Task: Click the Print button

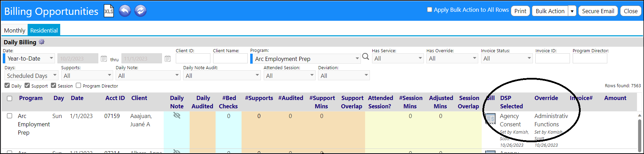Action: pyautogui.click(x=520, y=11)
